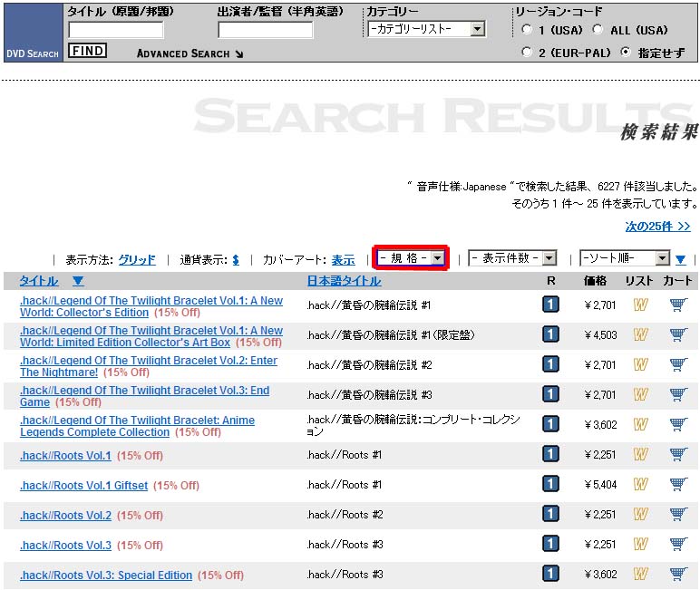Image resolution: width=700 pixels, height=590 pixels.
Task: Click price ¥5,404 of Roots Giftset
Action: [x=600, y=485]
